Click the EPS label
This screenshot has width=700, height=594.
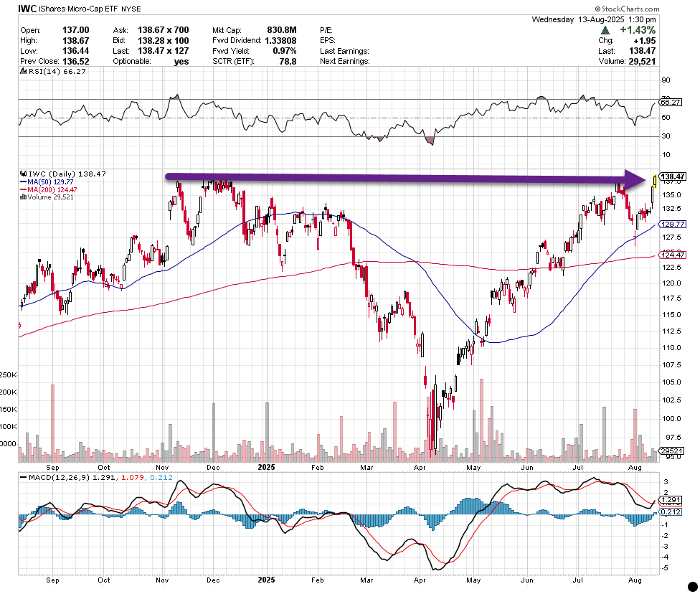(328, 40)
